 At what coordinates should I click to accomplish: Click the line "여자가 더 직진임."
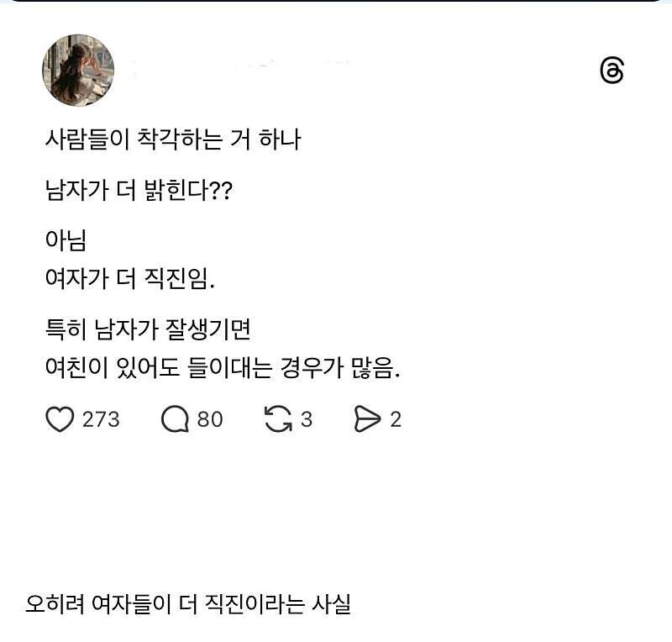pyautogui.click(x=130, y=279)
